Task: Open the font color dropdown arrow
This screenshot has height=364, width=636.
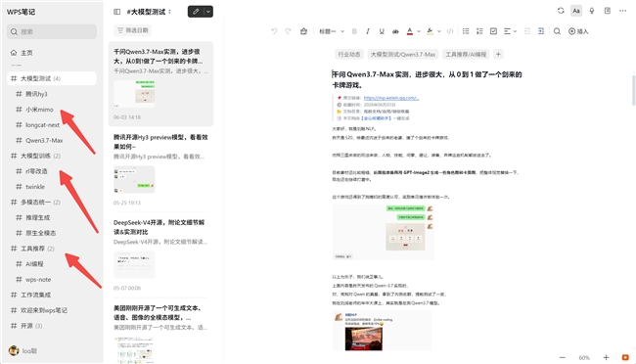Action: [x=419, y=31]
